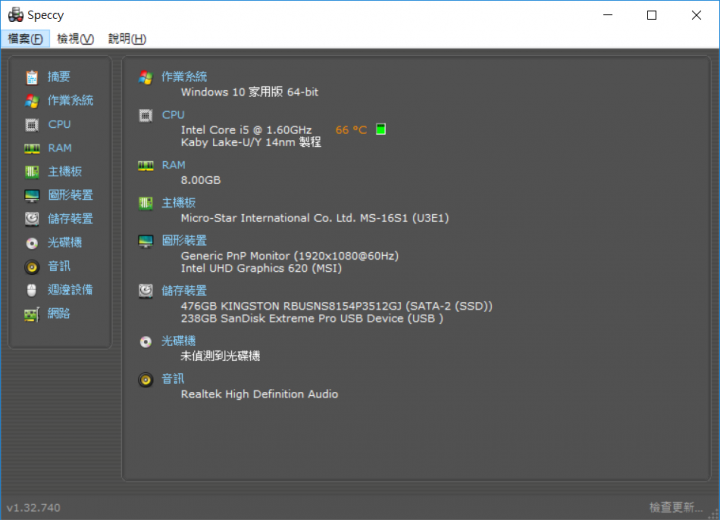Open the 儲存裝置 summary heading link
The height and width of the screenshot is (520, 720).
tap(184, 291)
